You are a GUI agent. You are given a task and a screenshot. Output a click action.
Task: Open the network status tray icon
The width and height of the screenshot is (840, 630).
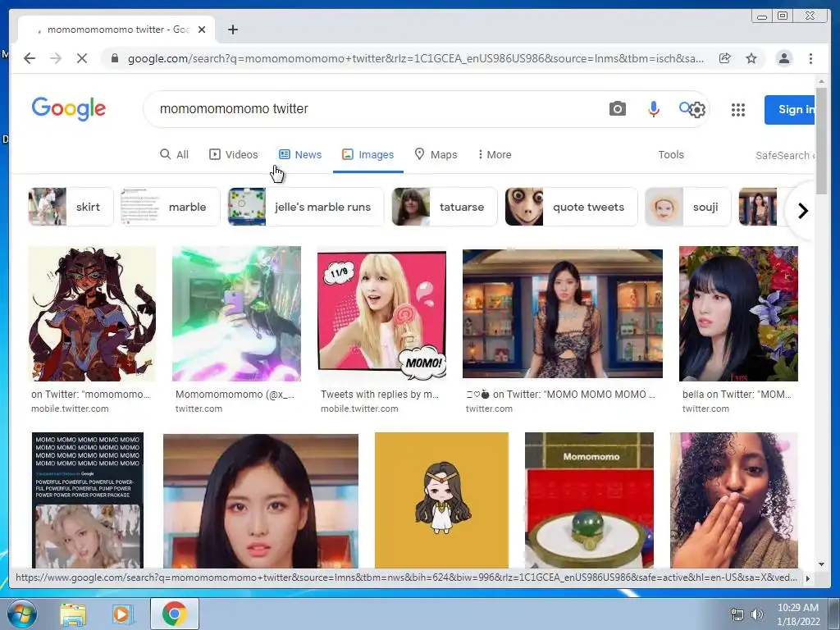pyautogui.click(x=737, y=614)
